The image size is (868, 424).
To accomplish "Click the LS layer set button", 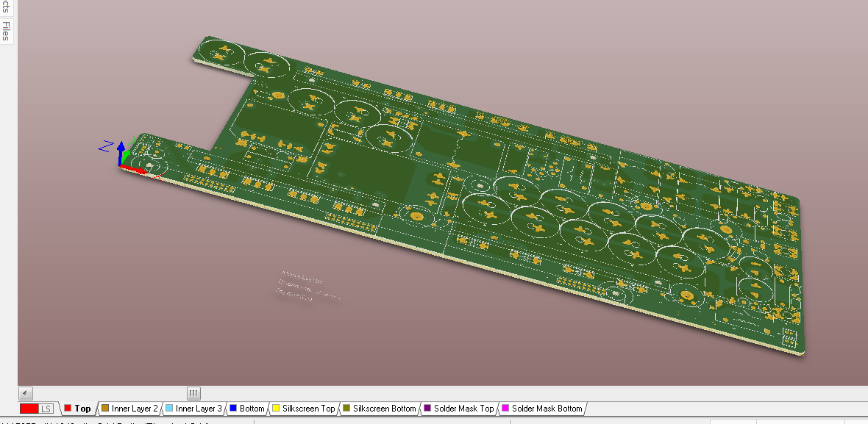I will [46, 409].
